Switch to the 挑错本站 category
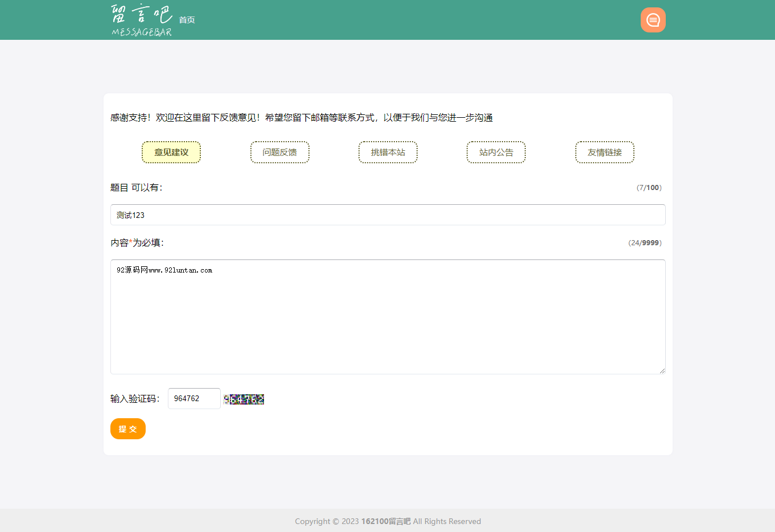The height and width of the screenshot is (532, 775). click(x=388, y=152)
